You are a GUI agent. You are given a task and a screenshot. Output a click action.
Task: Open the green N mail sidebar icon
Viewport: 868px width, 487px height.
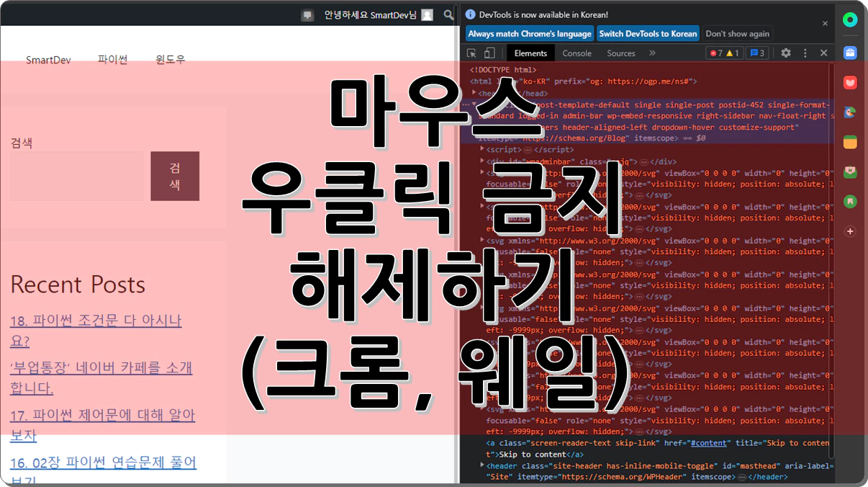coord(850,171)
